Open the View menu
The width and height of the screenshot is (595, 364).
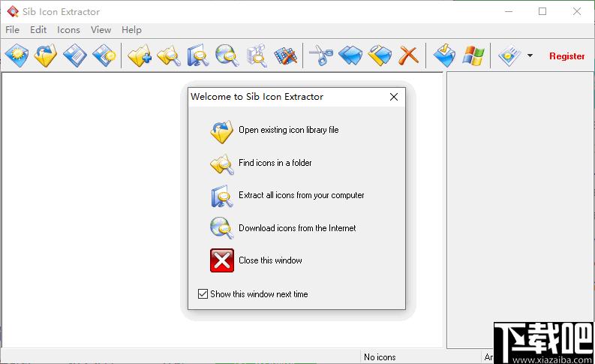101,30
